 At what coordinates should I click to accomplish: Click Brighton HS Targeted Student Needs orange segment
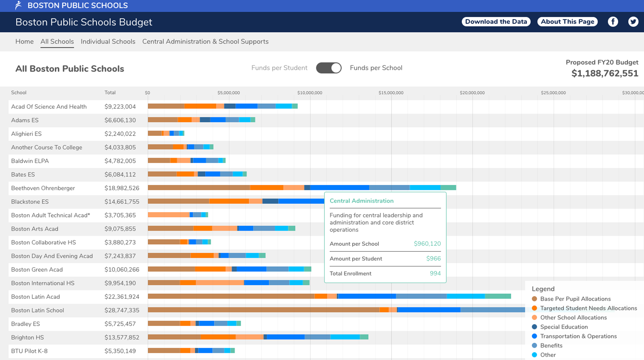coord(218,337)
